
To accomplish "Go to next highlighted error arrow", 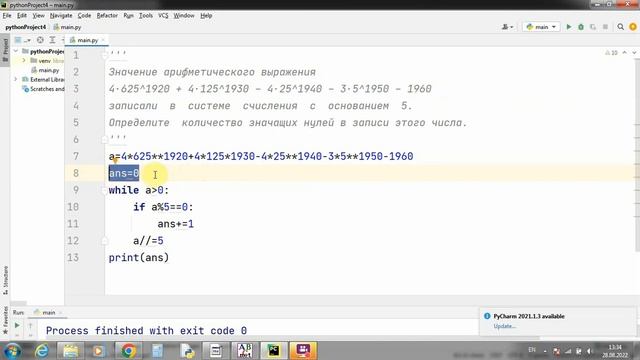I will (x=634, y=53).
